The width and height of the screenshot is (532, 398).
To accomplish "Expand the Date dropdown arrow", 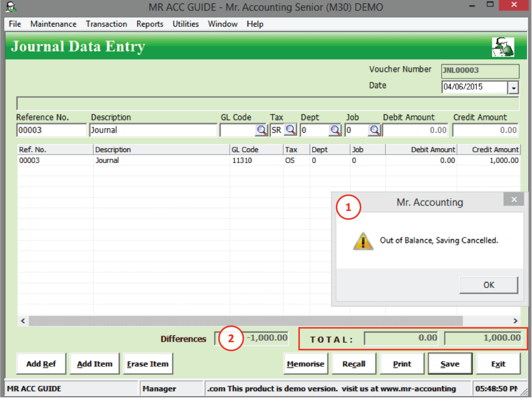I will 513,88.
